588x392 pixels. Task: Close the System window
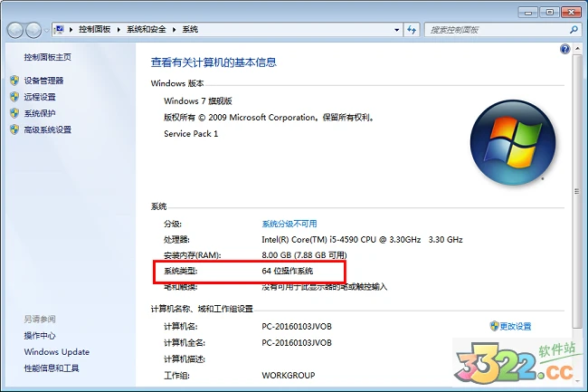click(x=571, y=13)
